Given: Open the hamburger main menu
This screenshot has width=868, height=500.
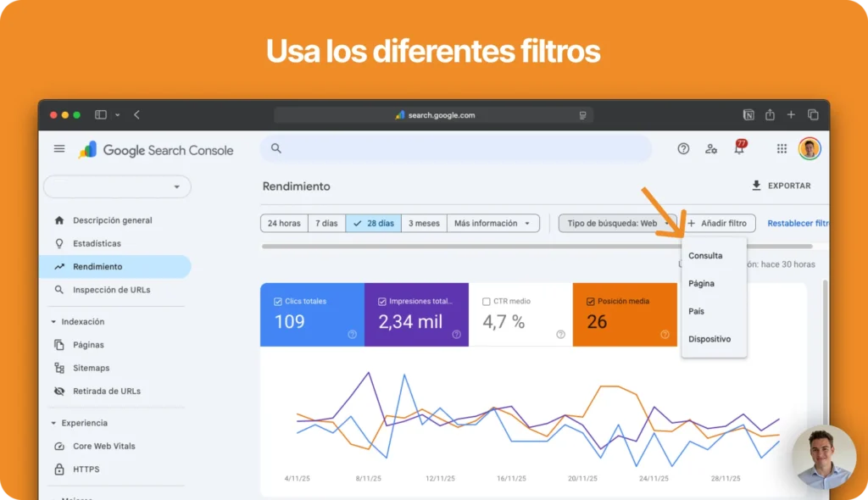Looking at the screenshot, I should 59,149.
